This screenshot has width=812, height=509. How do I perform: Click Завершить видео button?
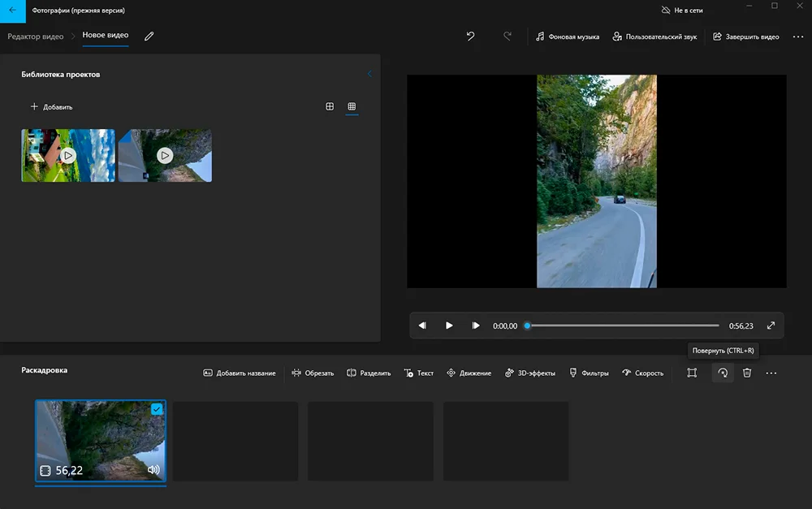coord(746,37)
